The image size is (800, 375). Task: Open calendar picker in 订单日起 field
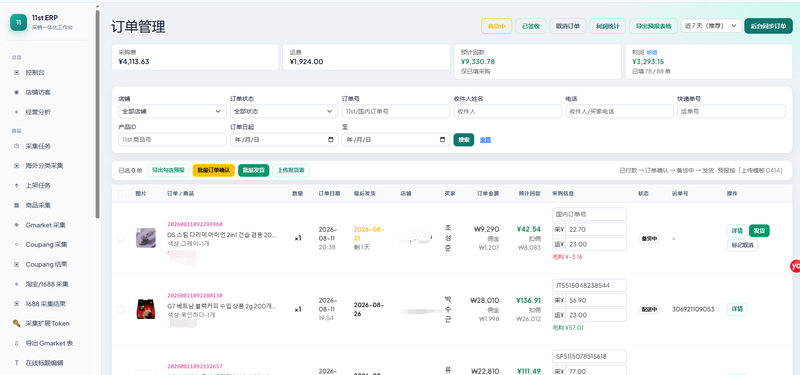[331, 140]
